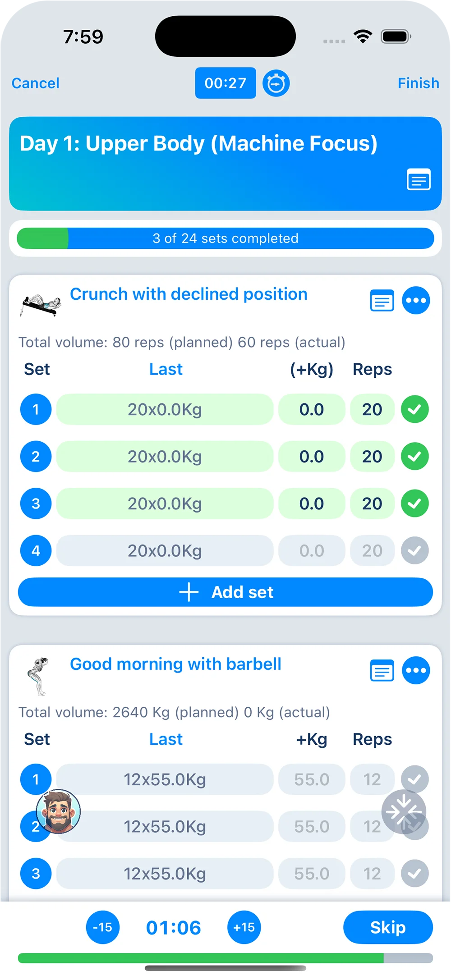451x980 pixels.
Task: Open more options for Good morning exercise
Action: click(x=416, y=671)
